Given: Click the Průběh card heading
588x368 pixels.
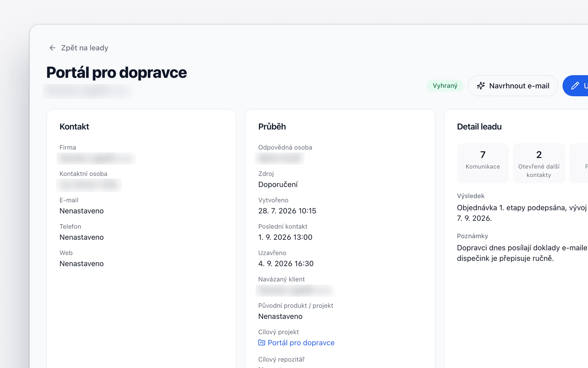Looking at the screenshot, I should pyautogui.click(x=272, y=127).
